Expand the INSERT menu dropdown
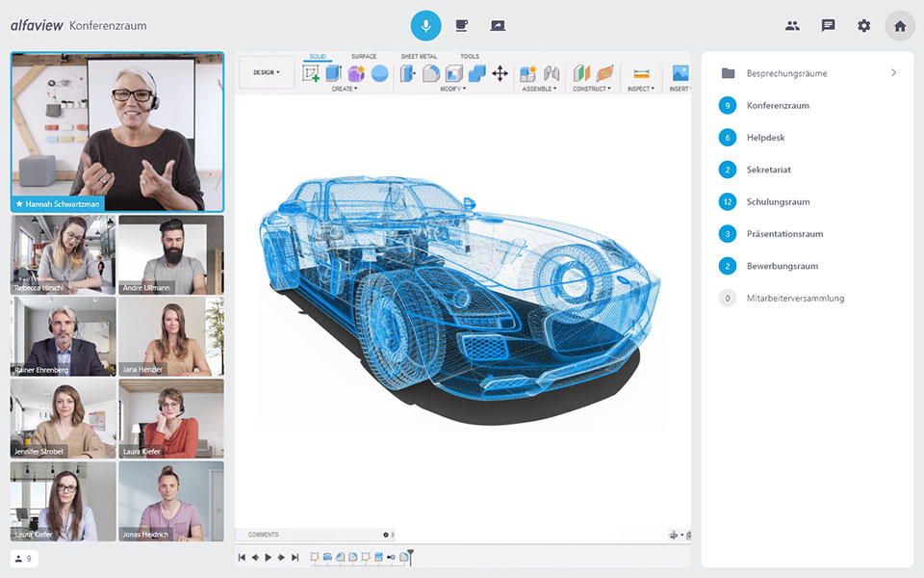Viewport: 924px width, 578px height. [680, 89]
